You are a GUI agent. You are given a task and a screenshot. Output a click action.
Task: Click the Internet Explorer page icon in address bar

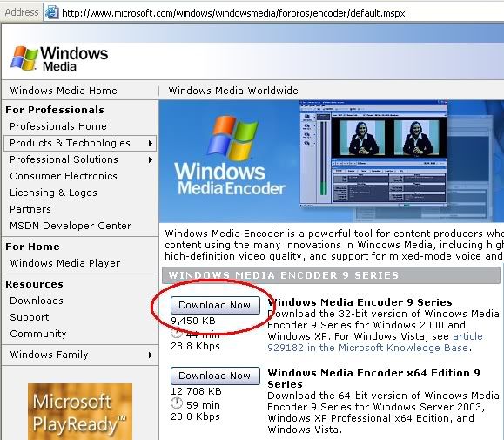tap(51, 12)
